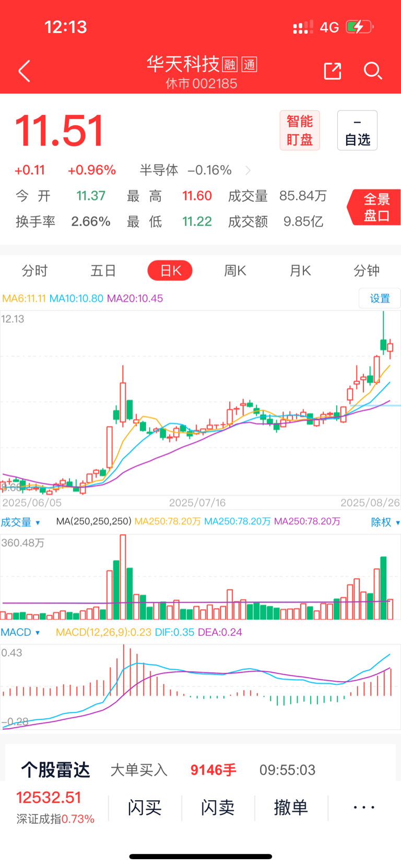
Task: Open the 全景盘口 panorama quote panel
Action: pyautogui.click(x=374, y=207)
